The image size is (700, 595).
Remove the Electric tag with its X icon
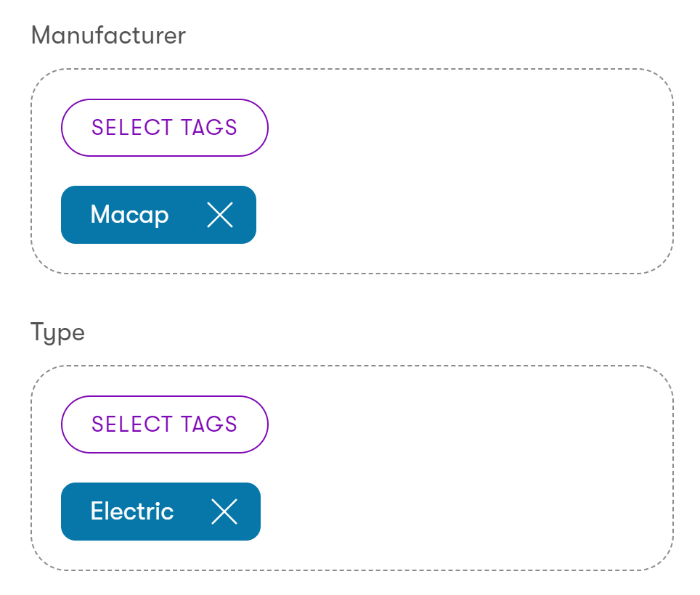224,512
